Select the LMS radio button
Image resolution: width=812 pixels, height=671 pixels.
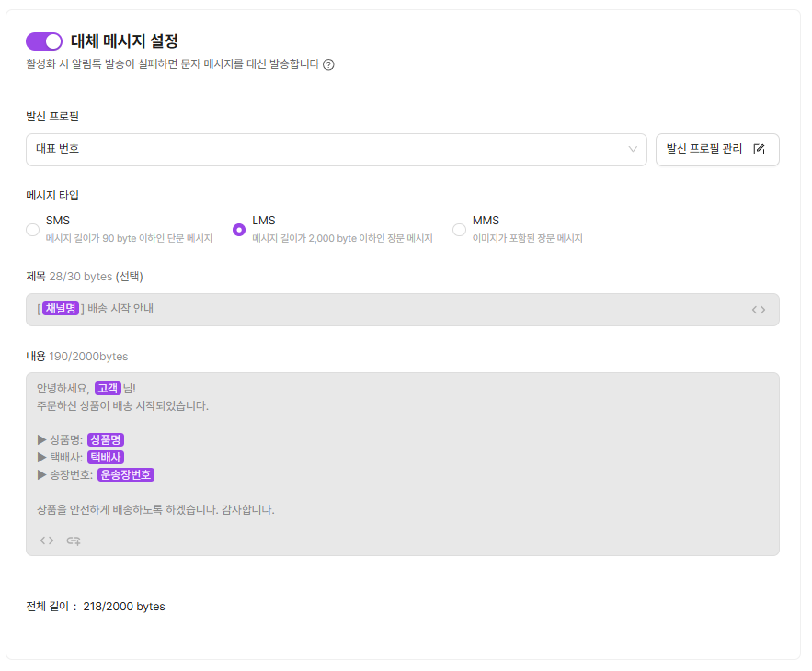239,229
